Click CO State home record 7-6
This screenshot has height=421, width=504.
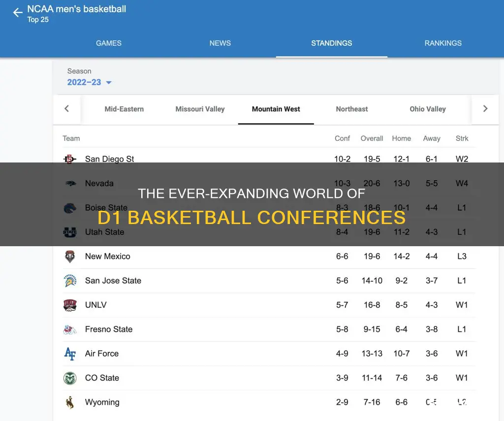tap(402, 378)
